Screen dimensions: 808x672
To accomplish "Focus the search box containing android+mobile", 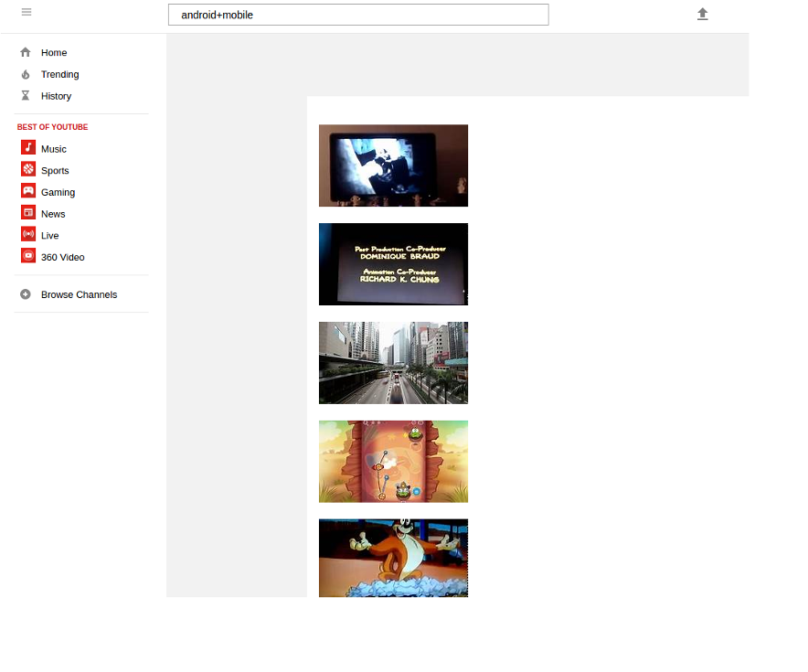I will point(358,15).
